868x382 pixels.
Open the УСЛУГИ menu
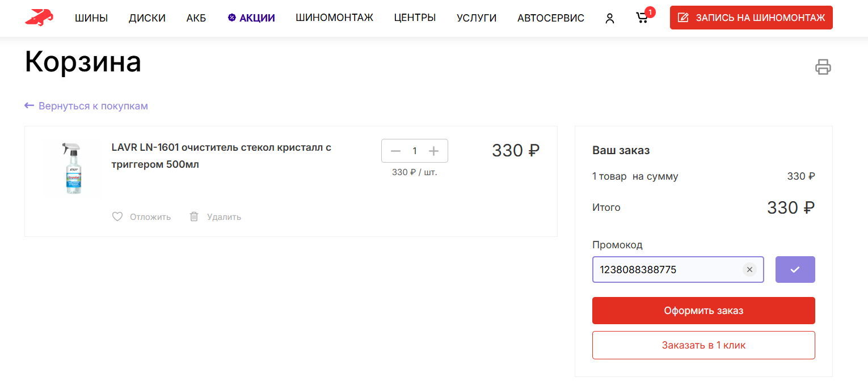pyautogui.click(x=477, y=18)
